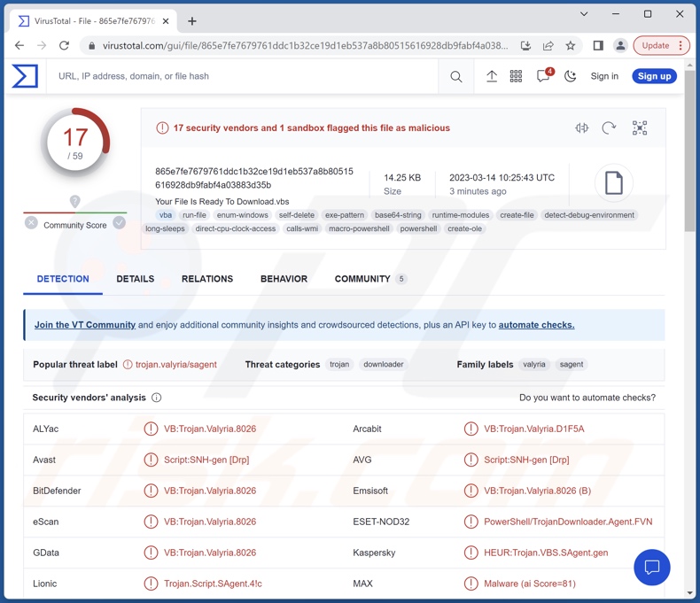Click the Sign in link
The image size is (700, 603).
[x=604, y=76]
